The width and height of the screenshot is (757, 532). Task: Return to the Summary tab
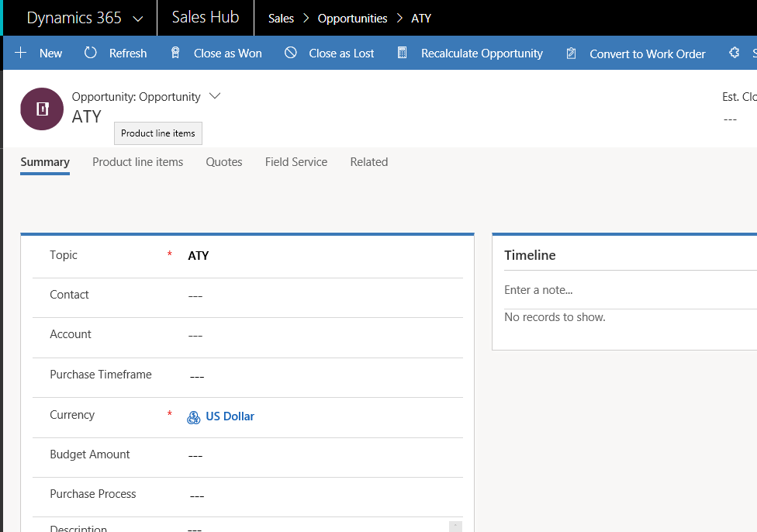click(44, 162)
